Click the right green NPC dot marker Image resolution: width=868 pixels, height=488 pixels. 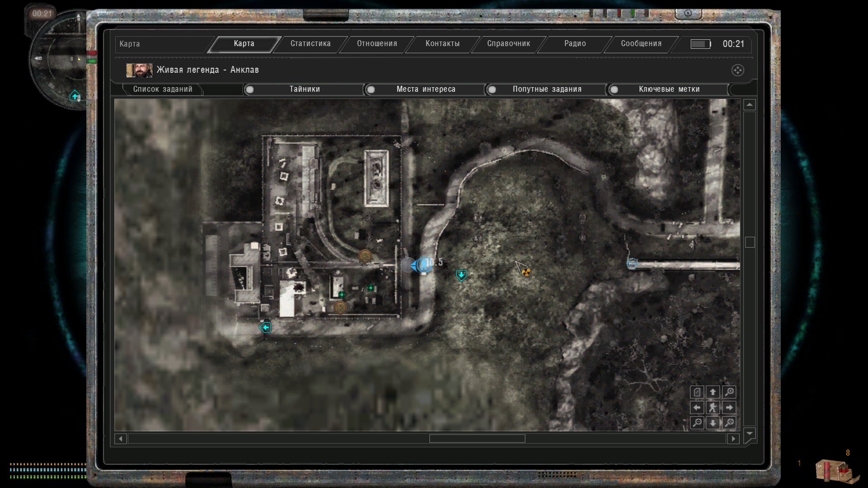[371, 288]
